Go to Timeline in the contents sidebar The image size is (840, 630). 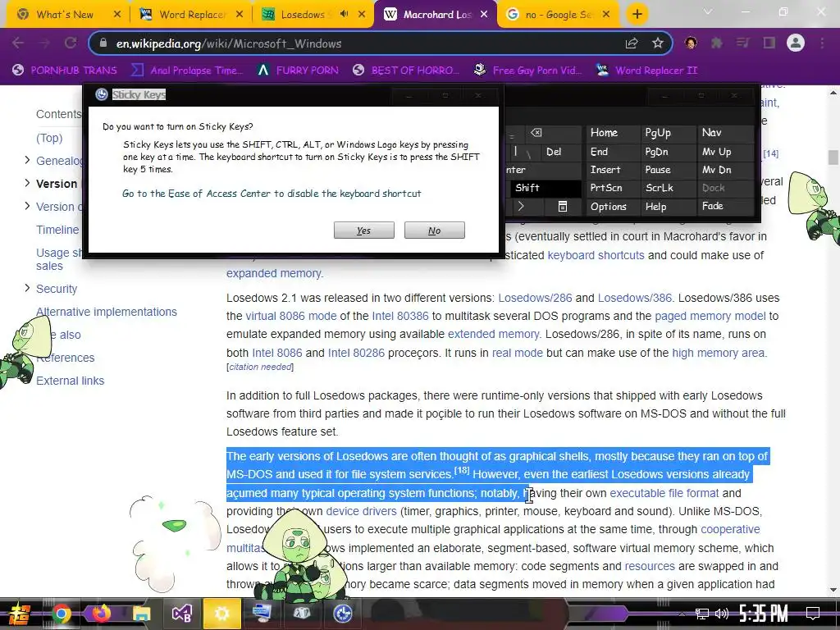point(57,230)
